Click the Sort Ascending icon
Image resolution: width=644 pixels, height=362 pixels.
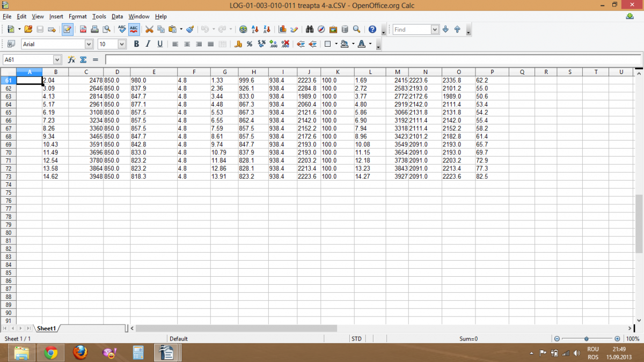pyautogui.click(x=255, y=29)
